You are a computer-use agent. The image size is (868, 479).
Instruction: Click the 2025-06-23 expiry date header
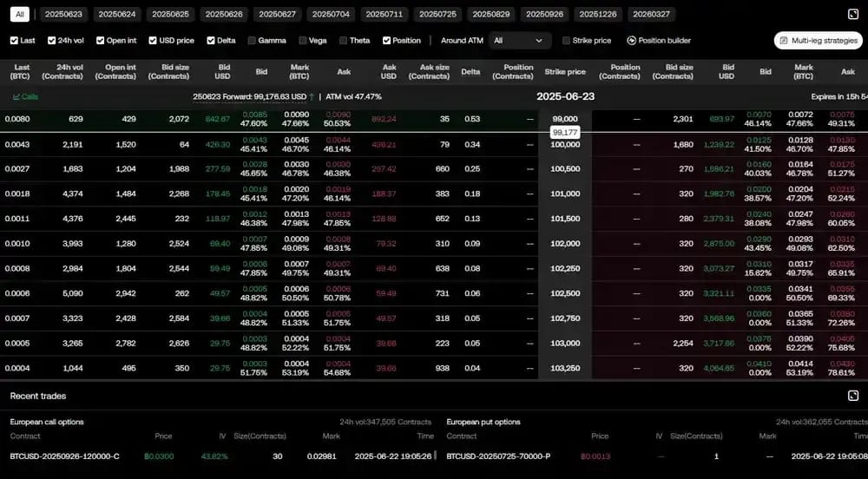[565, 97]
